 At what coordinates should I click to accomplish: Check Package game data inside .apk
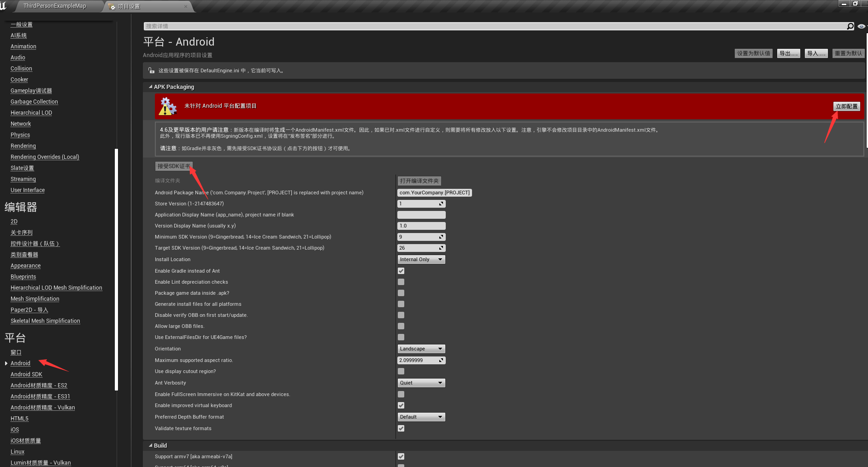pyautogui.click(x=401, y=293)
